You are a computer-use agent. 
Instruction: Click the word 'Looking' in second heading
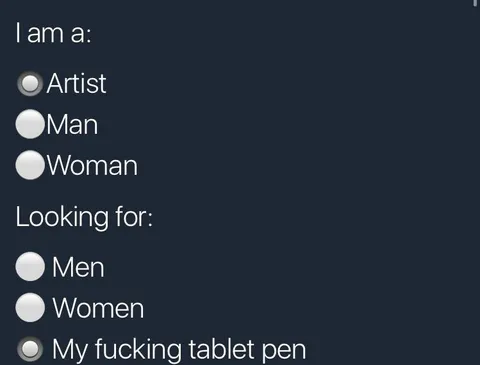tap(62, 218)
